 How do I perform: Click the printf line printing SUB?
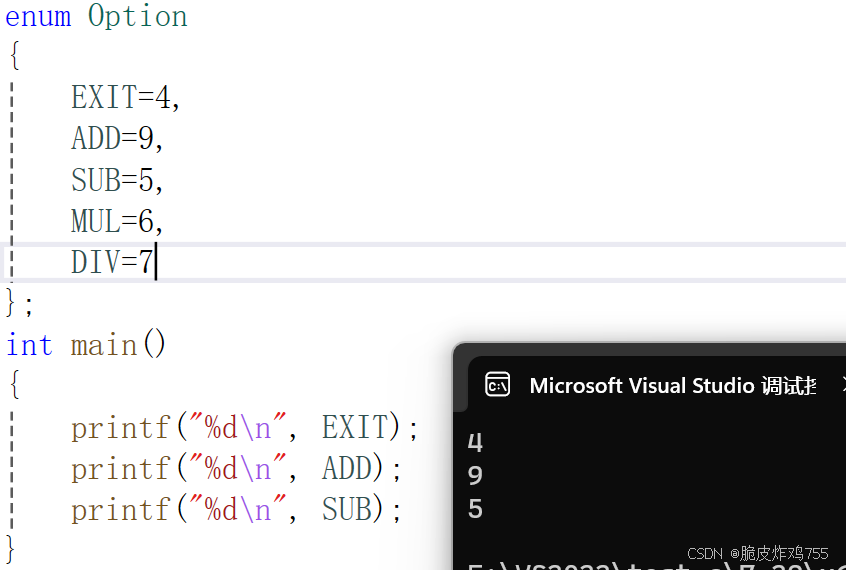(236, 510)
